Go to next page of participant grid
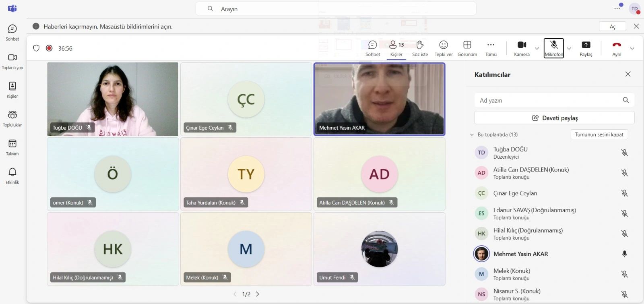Screen dimensions: 644x304 [258, 294]
